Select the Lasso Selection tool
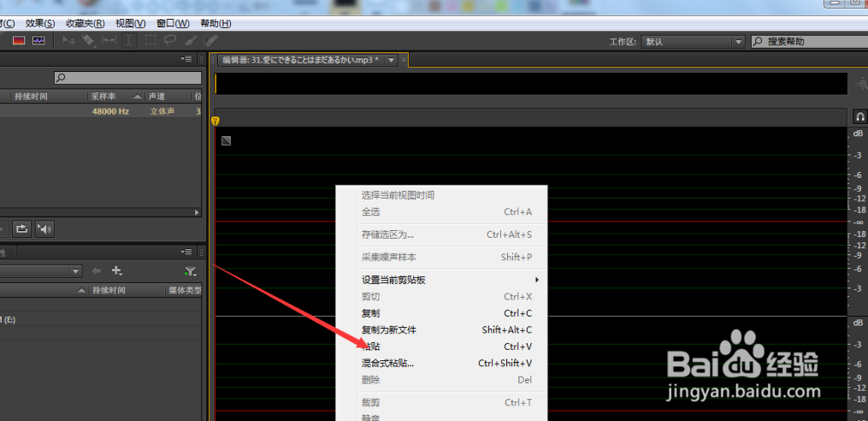 (x=170, y=41)
